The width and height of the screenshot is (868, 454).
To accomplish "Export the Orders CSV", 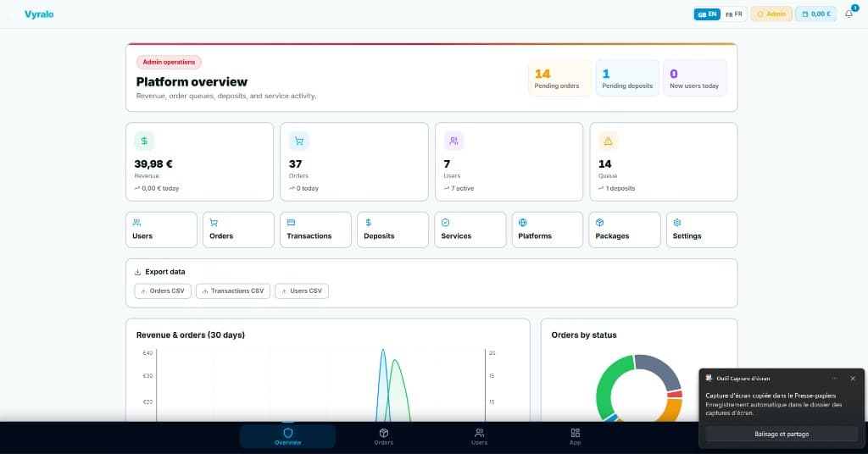I will 163,291.
